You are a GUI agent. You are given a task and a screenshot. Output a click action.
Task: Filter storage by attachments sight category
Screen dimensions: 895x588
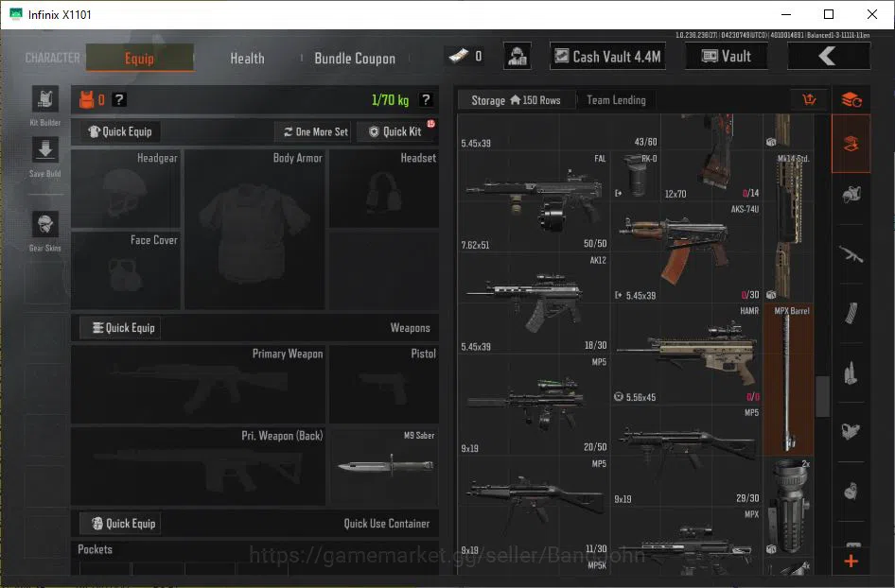pyautogui.click(x=851, y=432)
